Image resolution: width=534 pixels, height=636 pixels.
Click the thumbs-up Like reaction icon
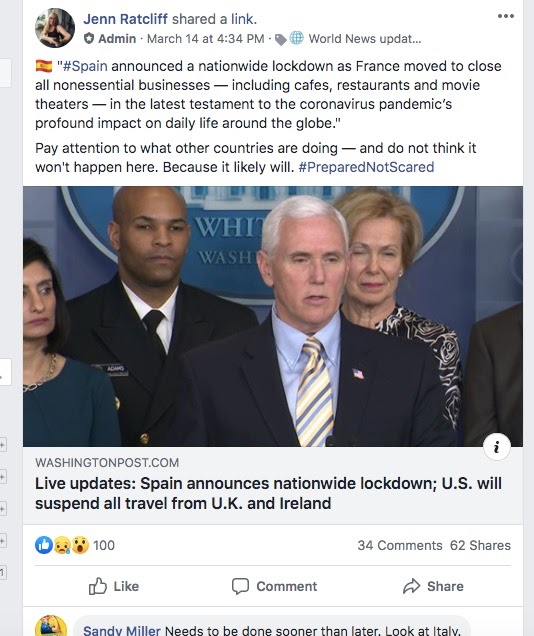[44, 545]
